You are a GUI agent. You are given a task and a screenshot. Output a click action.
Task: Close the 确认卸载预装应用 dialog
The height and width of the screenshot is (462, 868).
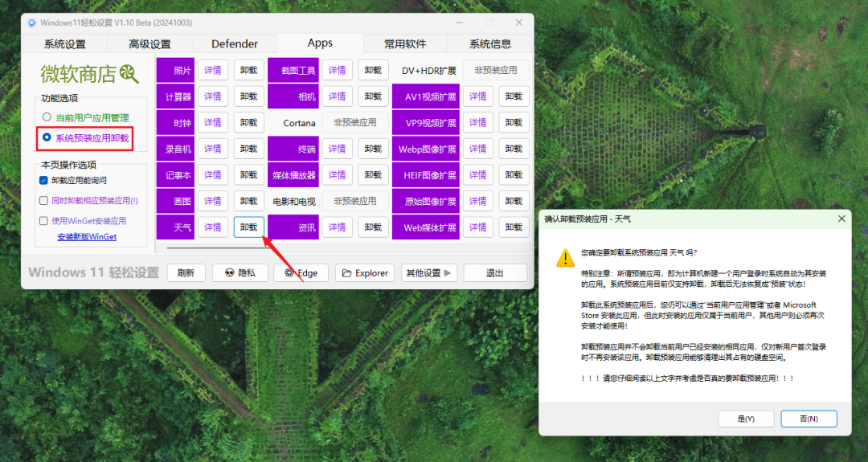coord(841,219)
